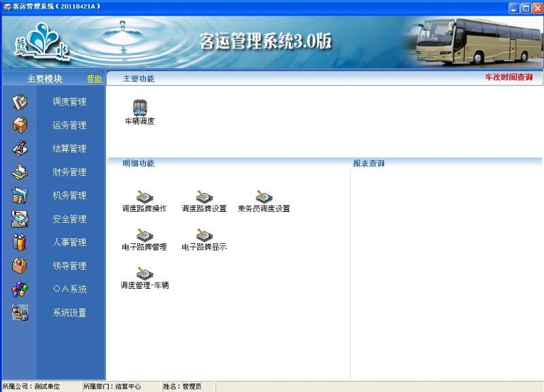Click the 人事管理 people icon
The height and width of the screenshot is (392, 544).
tap(20, 243)
